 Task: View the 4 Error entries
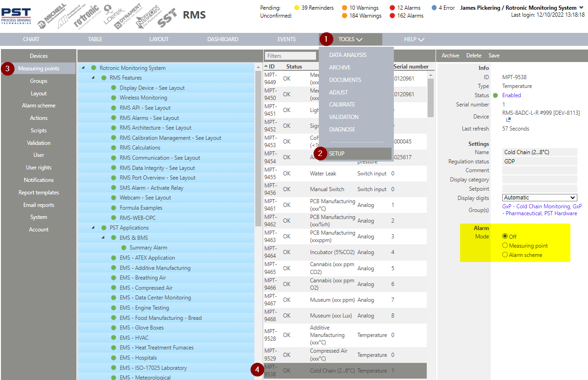pos(443,8)
